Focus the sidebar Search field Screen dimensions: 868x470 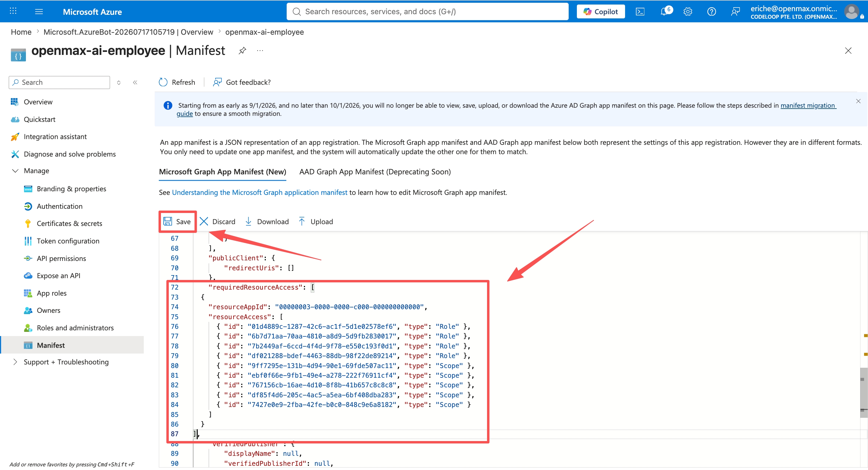[59, 83]
